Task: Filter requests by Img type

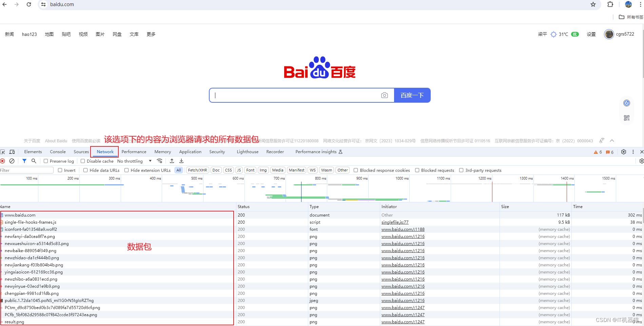Action: tap(263, 170)
